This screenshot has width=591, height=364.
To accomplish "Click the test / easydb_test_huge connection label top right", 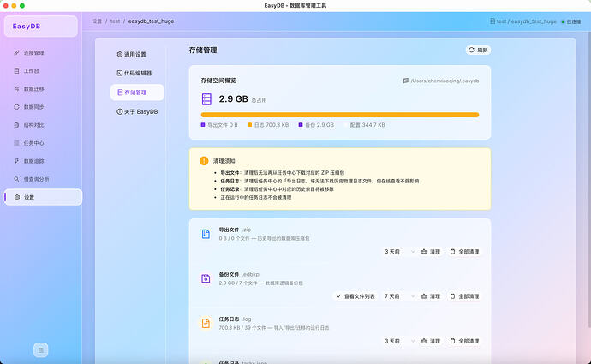I will tap(523, 21).
